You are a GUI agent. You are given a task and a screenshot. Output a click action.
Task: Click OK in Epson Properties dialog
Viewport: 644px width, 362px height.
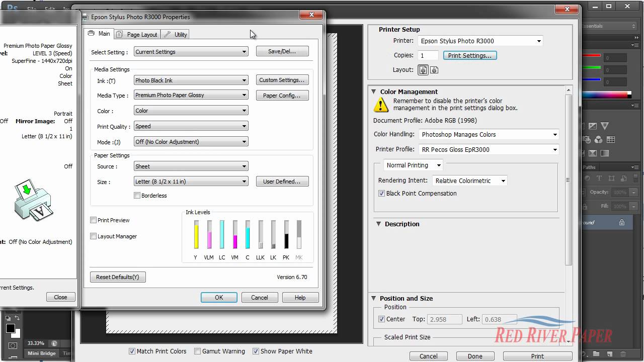[219, 298]
